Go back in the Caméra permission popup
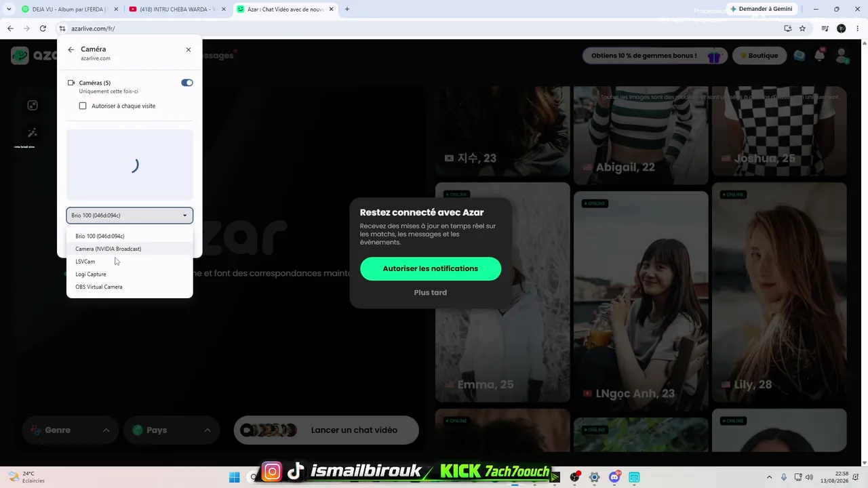Screen dimensions: 868x488 point(71,49)
